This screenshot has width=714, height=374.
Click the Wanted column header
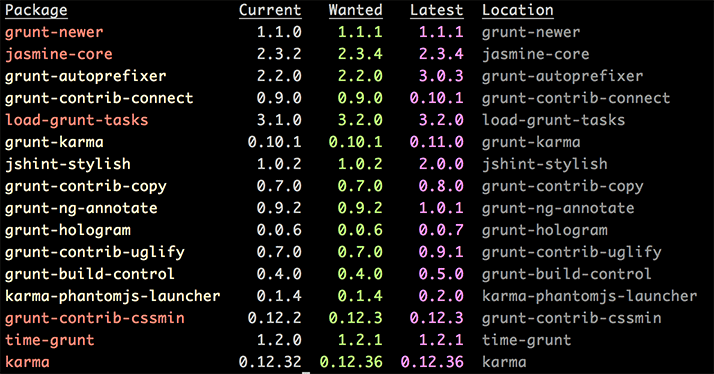[356, 10]
